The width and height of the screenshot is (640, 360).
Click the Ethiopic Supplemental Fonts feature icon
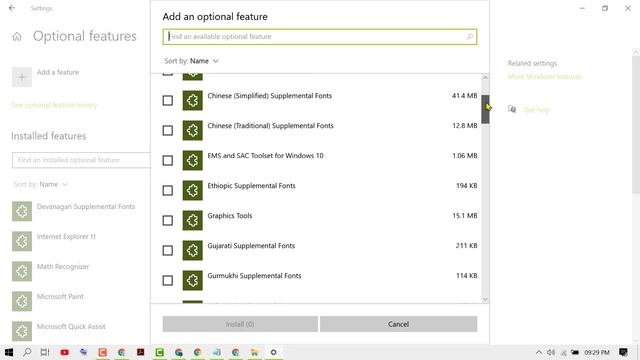193,190
